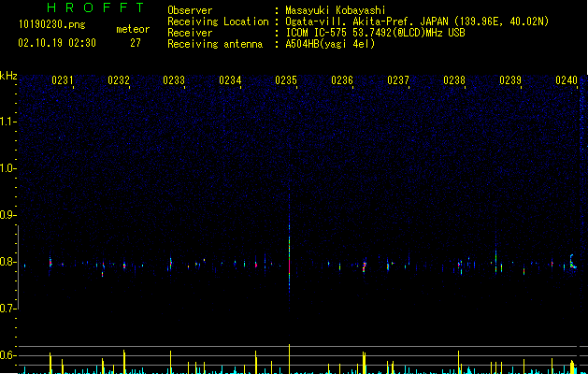This screenshot has height=374, width=588.
Task: Click the 0240 time marker
Action: click(x=566, y=79)
